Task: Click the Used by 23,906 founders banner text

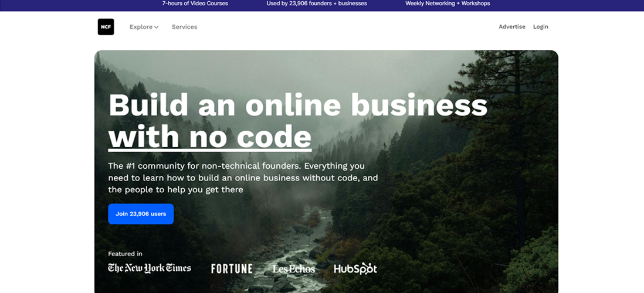Action: (317, 4)
